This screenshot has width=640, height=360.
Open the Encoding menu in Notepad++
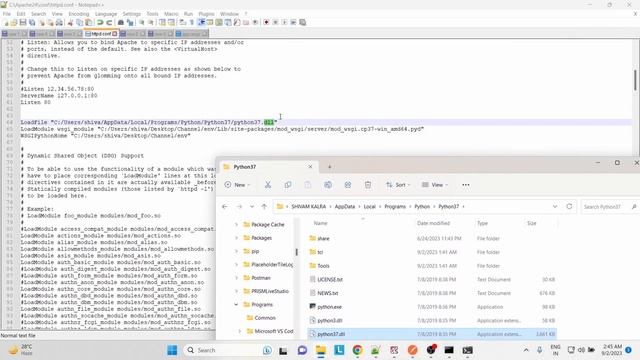79,14
